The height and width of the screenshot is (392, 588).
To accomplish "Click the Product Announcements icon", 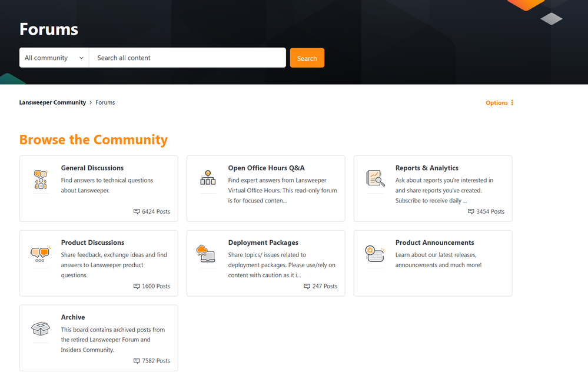I will (375, 254).
